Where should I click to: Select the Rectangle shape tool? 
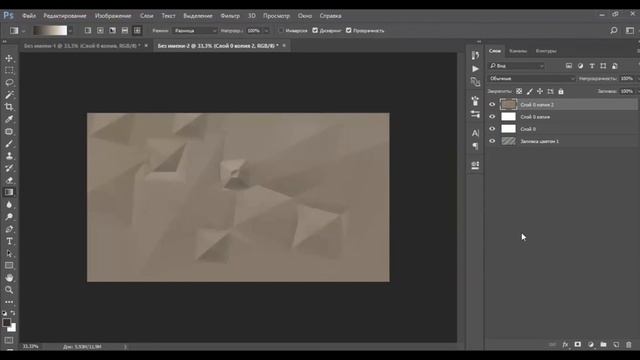point(9,266)
